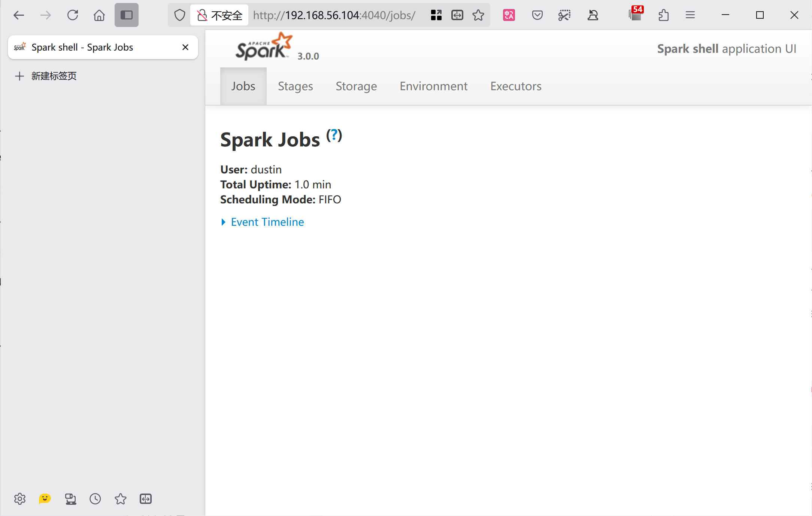812x516 pixels.
Task: Click the Spark Jobs help question mark
Action: [x=334, y=135]
